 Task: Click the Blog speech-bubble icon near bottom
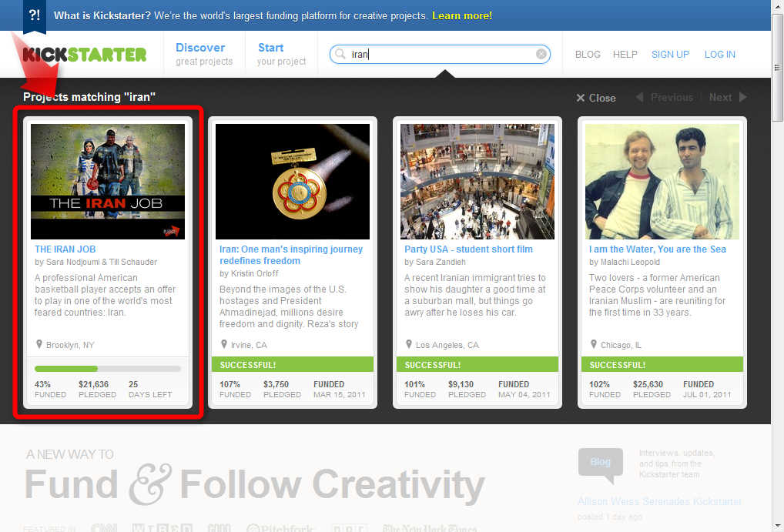[x=600, y=463]
